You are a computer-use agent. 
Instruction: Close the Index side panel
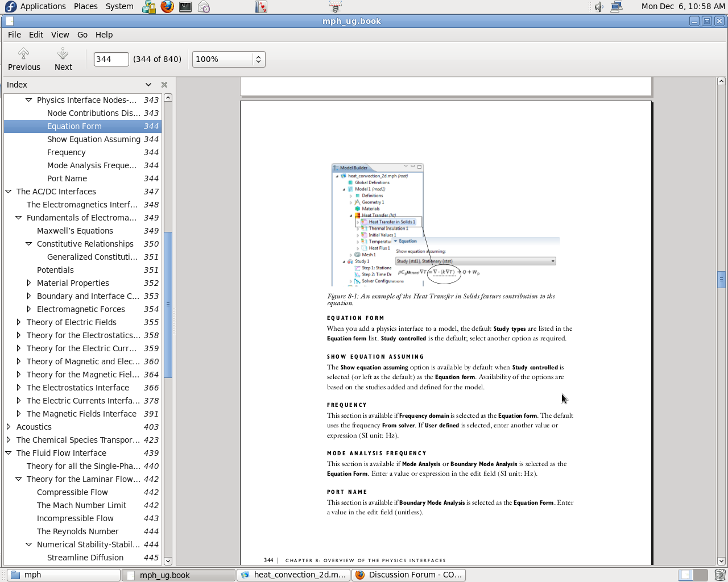click(164, 85)
